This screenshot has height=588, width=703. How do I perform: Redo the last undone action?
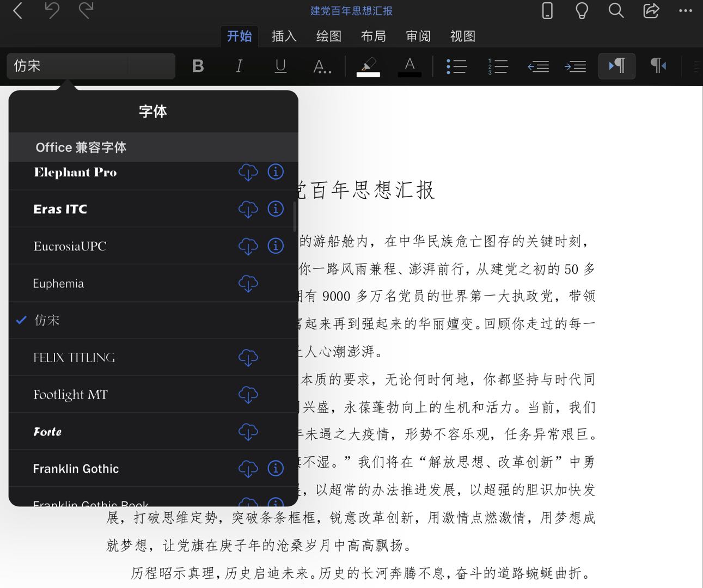point(86,10)
